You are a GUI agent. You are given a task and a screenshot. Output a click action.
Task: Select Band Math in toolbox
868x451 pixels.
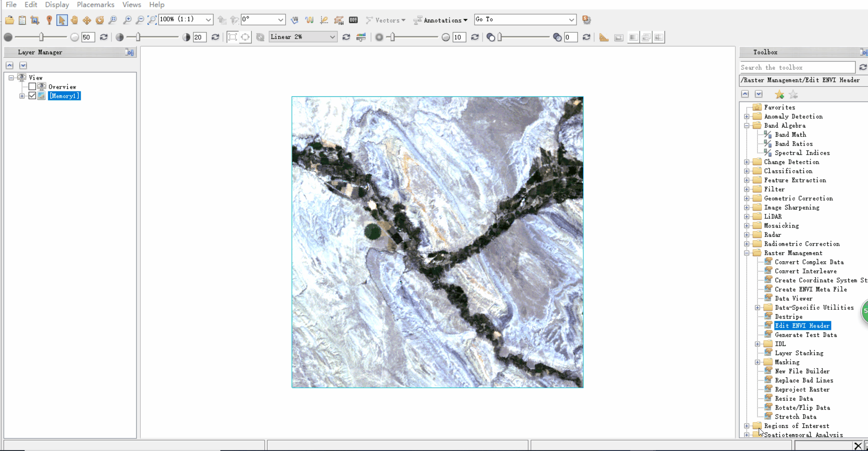790,135
